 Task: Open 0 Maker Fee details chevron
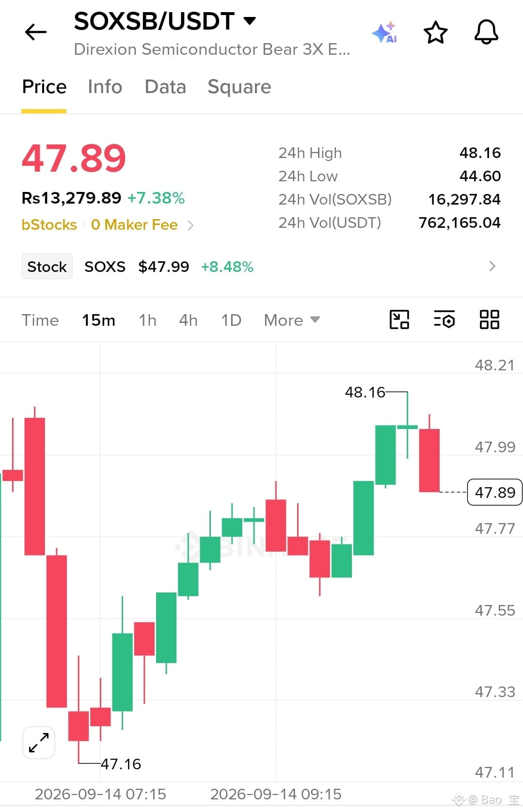[x=190, y=225]
